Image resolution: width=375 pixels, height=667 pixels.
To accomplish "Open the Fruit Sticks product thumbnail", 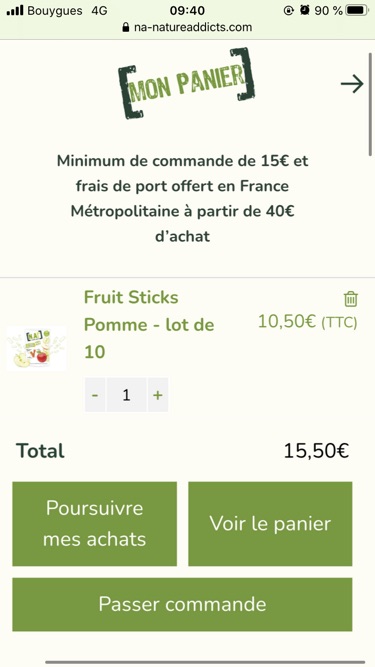I will pos(37,348).
